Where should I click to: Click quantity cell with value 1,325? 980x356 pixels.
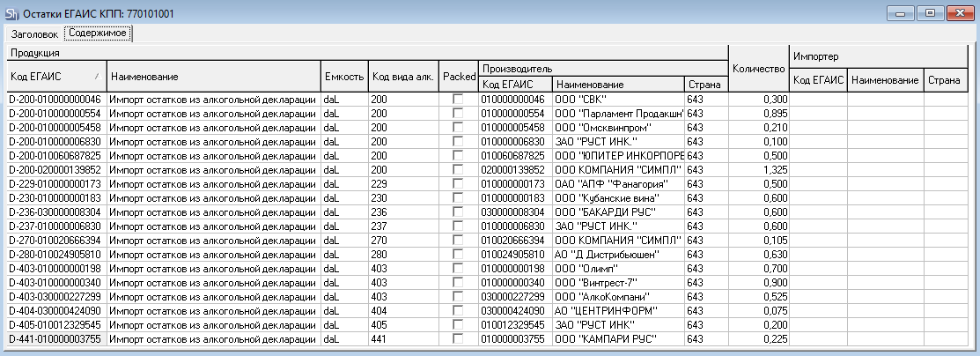pyautogui.click(x=757, y=170)
